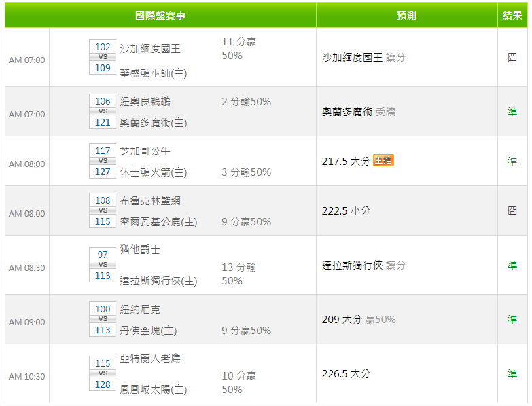The image size is (532, 406).
Task: Select team 紐奧良鵜鶘
Action: coord(145,101)
